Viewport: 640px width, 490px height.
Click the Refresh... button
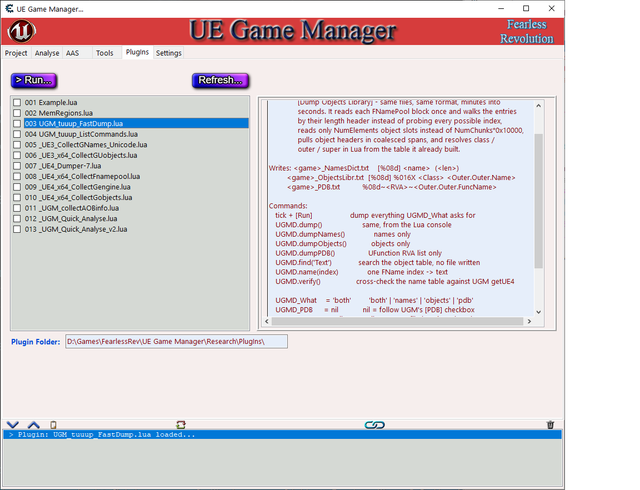[x=220, y=80]
